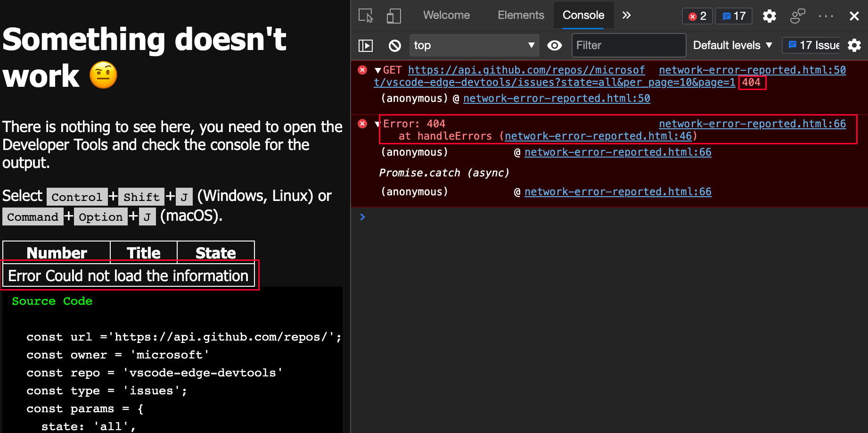Select the inspect element tool
The height and width of the screenshot is (433, 868).
pos(365,16)
